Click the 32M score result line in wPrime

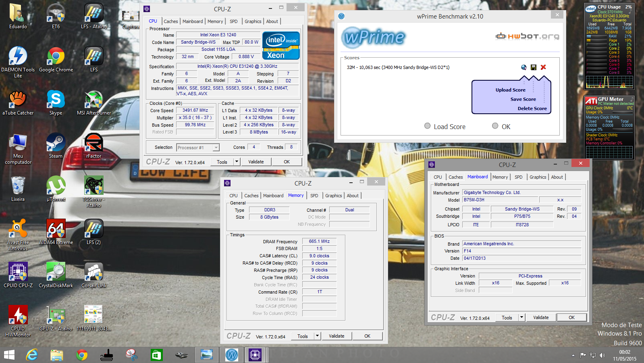tap(398, 67)
